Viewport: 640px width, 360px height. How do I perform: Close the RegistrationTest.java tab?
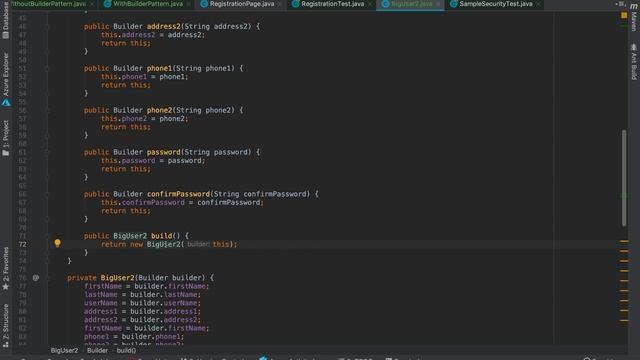pos(370,4)
